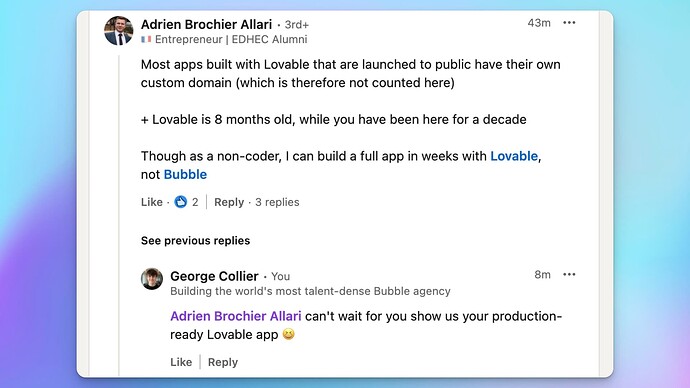Like George Collier's reply
Image resolution: width=690 pixels, height=388 pixels.
(181, 362)
